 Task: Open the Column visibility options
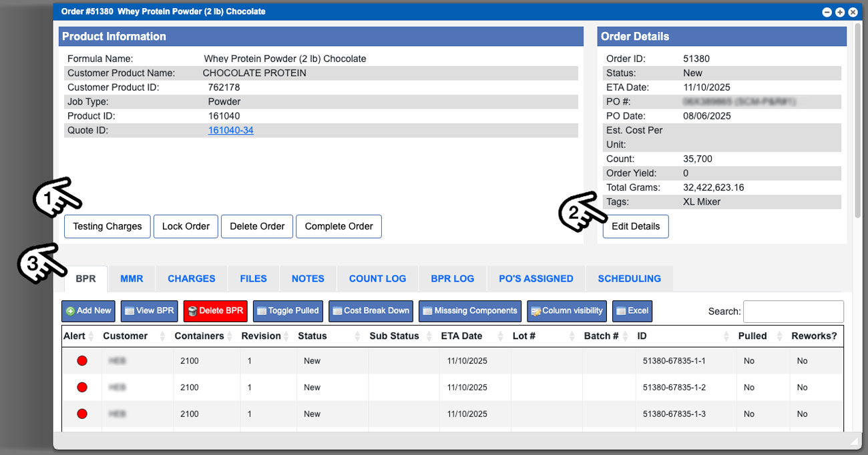566,311
